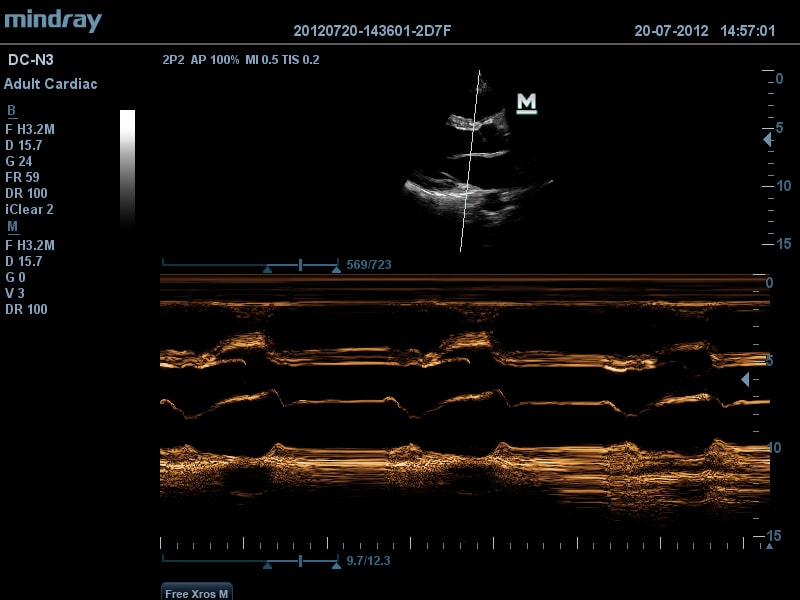Click the current frame tick on 569/723 slider
This screenshot has height=600, width=800.
click(x=300, y=265)
